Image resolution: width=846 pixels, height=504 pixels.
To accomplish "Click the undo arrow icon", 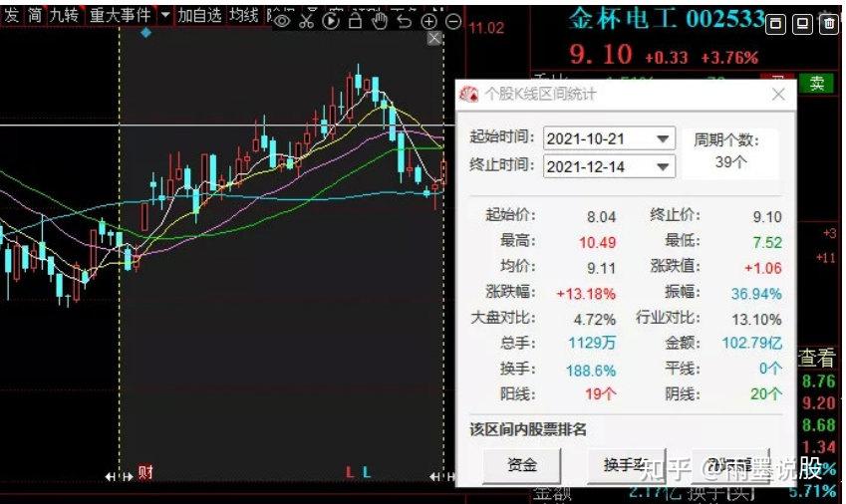I will click(x=405, y=21).
